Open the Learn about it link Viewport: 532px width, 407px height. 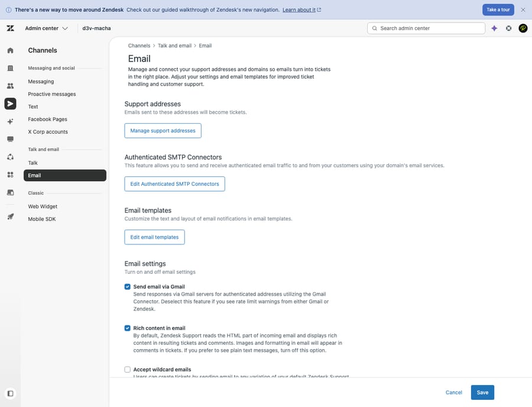[301, 10]
